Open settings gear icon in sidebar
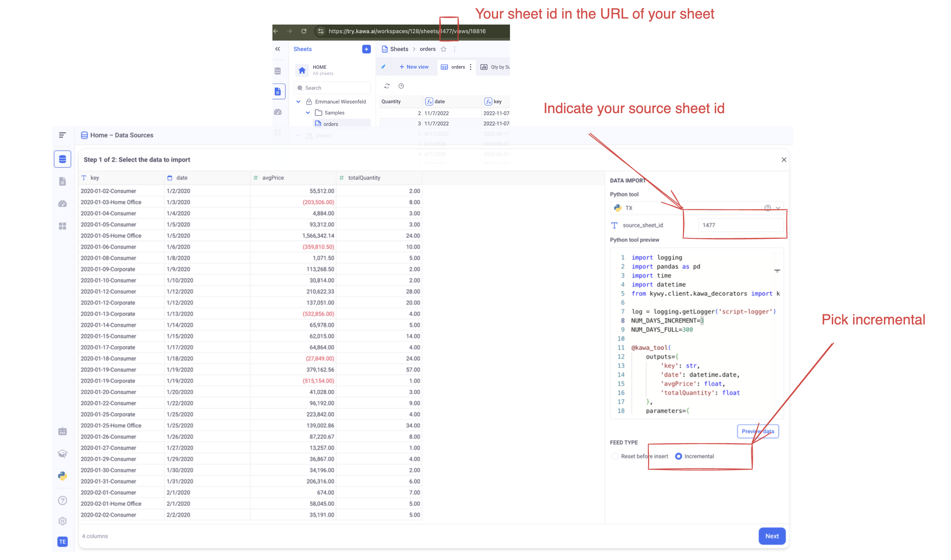951x560 pixels. coord(63,522)
